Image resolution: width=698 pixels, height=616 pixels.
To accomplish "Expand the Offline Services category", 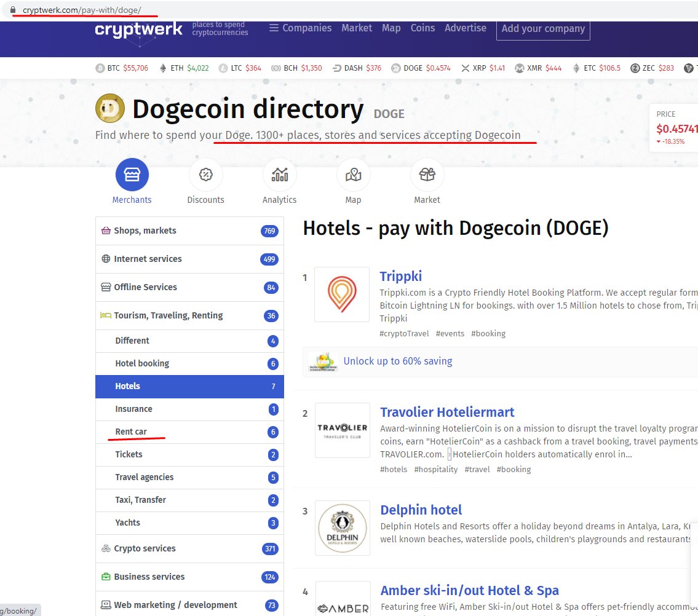I will [189, 287].
